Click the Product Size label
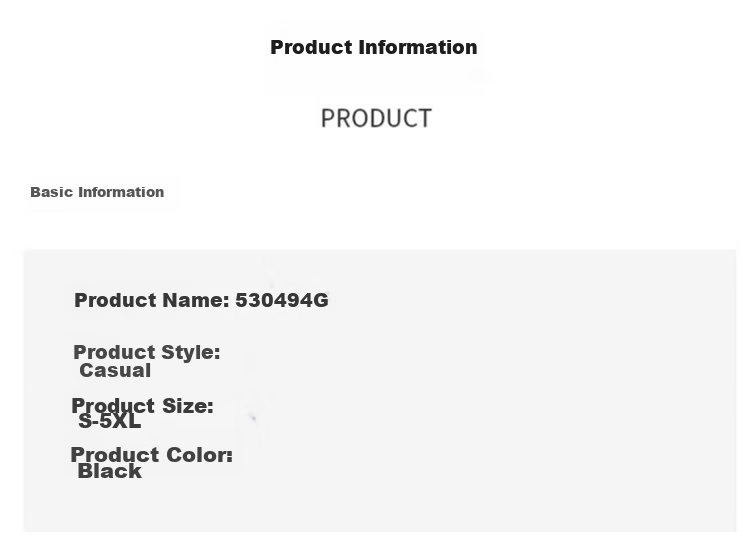The image size is (750, 546). (x=143, y=405)
